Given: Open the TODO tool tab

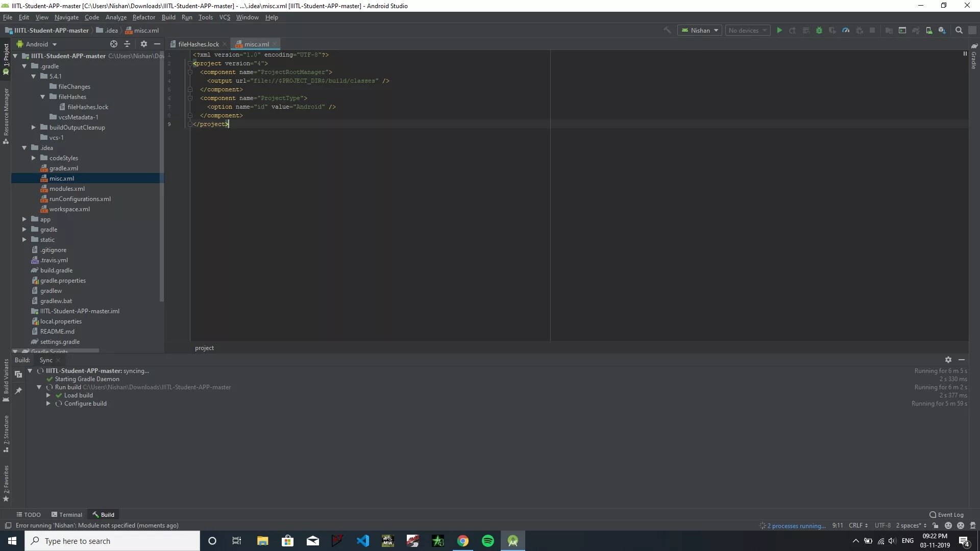Looking at the screenshot, I should coord(29,515).
